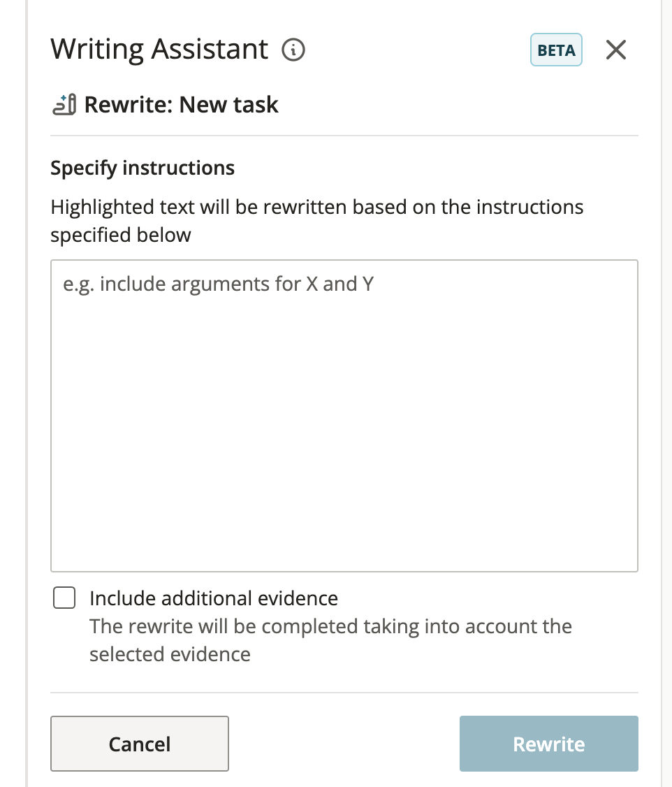Click the BETA badge

click(x=556, y=50)
